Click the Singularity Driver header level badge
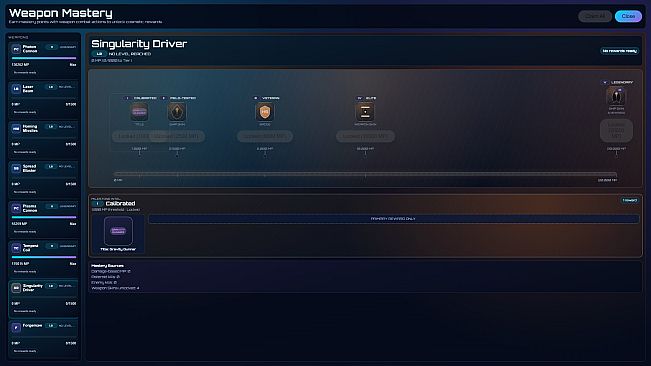The width and height of the screenshot is (651, 366). tap(99, 54)
